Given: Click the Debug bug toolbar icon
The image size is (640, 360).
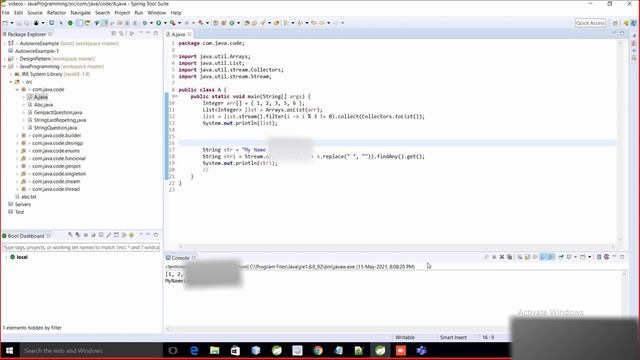Looking at the screenshot, I should point(144,23).
